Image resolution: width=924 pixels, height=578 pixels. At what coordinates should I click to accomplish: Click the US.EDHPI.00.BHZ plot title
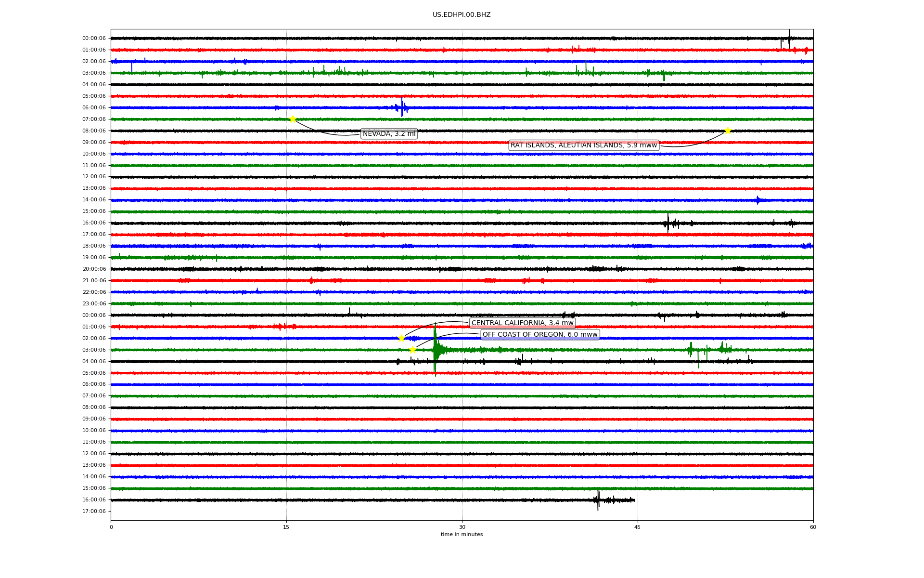point(462,15)
